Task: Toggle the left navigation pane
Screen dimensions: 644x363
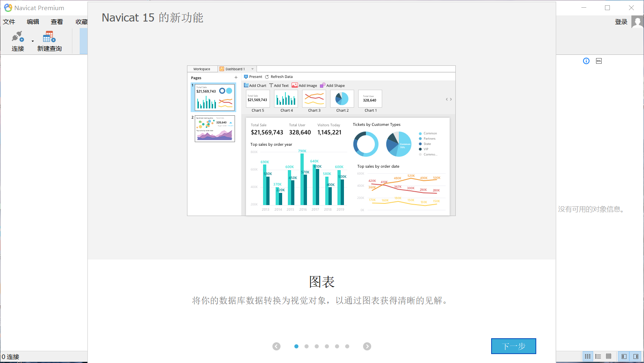Action: (x=624, y=357)
